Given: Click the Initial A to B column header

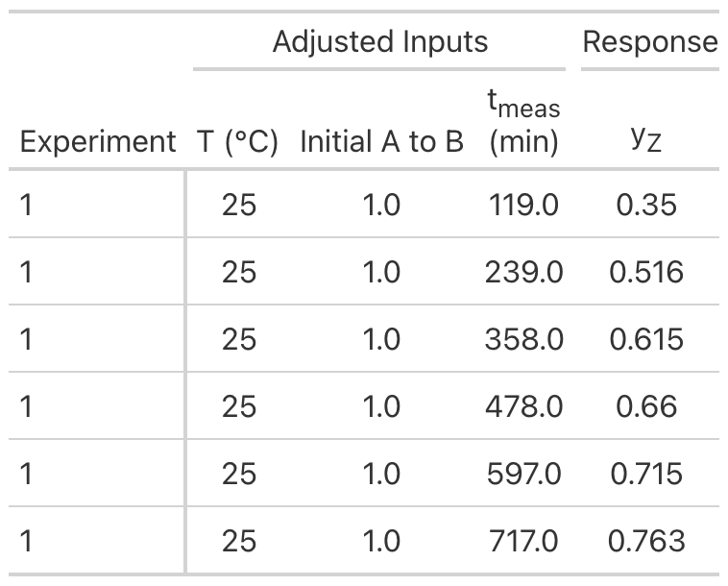Looking at the screenshot, I should [x=381, y=141].
